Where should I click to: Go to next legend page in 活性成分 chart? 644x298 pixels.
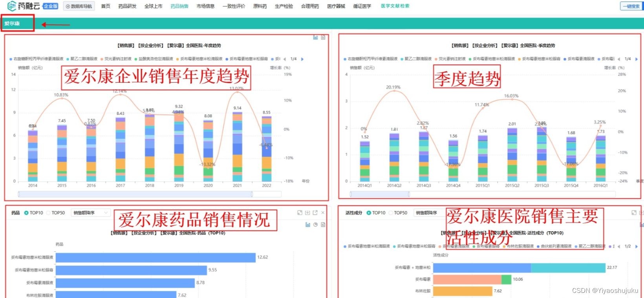(637, 246)
